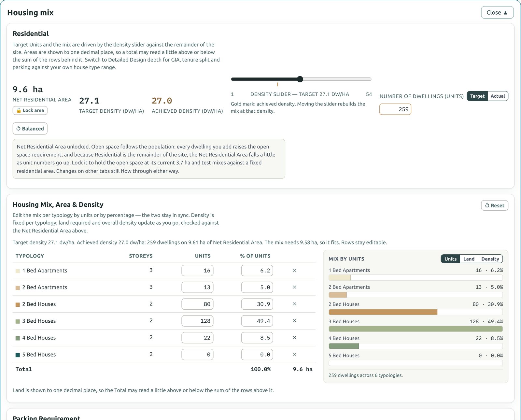Edit percent of units for 2 Bed Apartments
The width and height of the screenshot is (521, 420).
click(257, 287)
